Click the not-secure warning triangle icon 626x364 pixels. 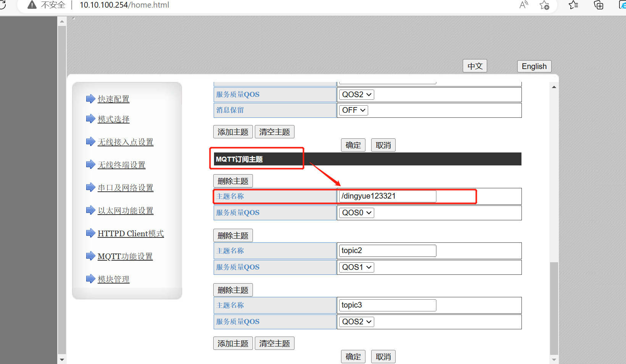(x=32, y=5)
